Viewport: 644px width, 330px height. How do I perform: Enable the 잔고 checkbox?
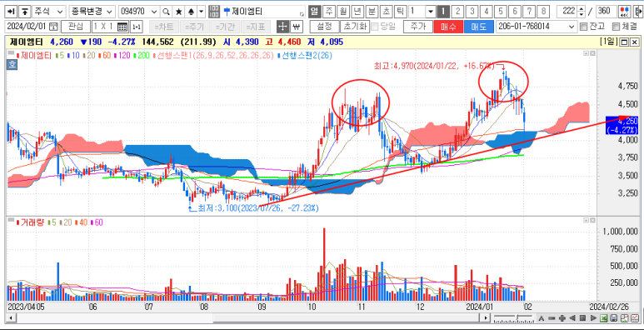tap(583, 27)
